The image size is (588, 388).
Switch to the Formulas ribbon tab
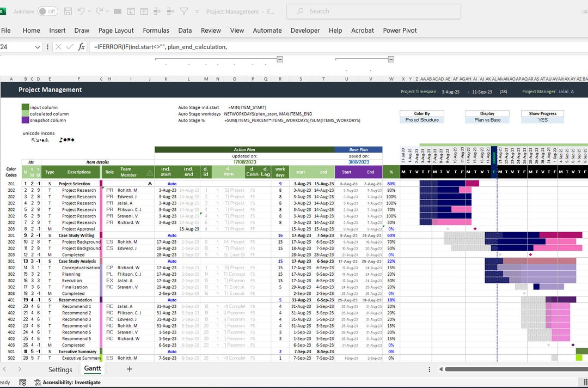coord(156,31)
